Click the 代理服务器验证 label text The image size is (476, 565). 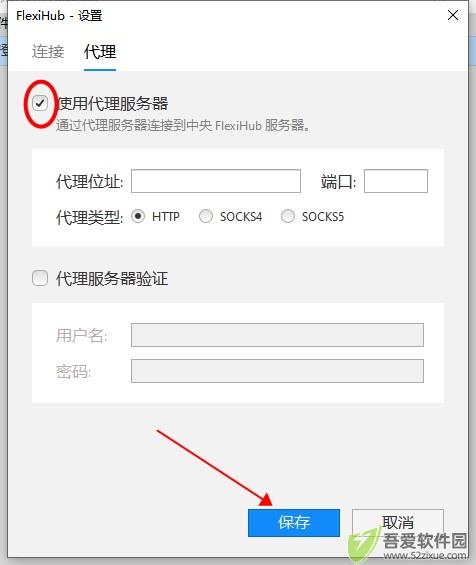(112, 279)
